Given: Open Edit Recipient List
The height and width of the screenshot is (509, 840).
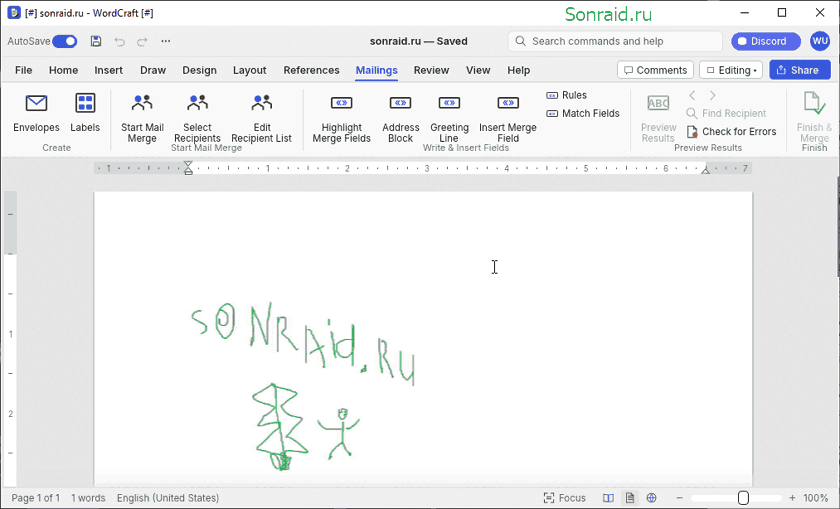Looking at the screenshot, I should pyautogui.click(x=261, y=118).
